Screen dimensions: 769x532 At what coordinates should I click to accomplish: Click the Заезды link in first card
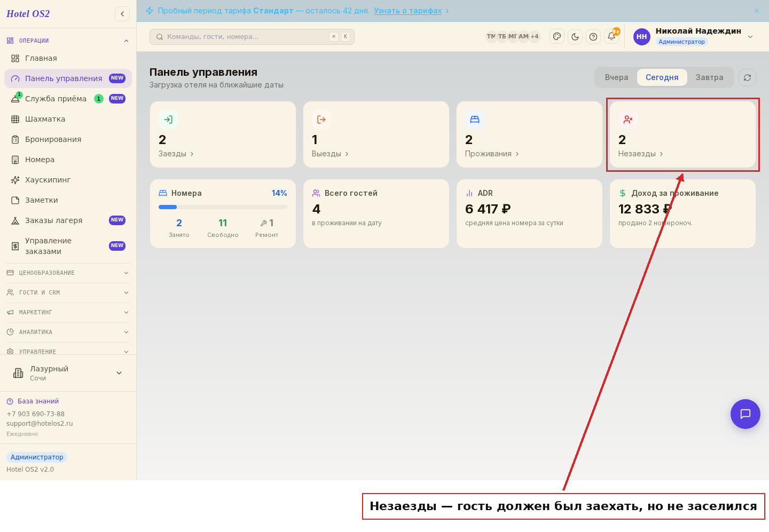tap(176, 154)
